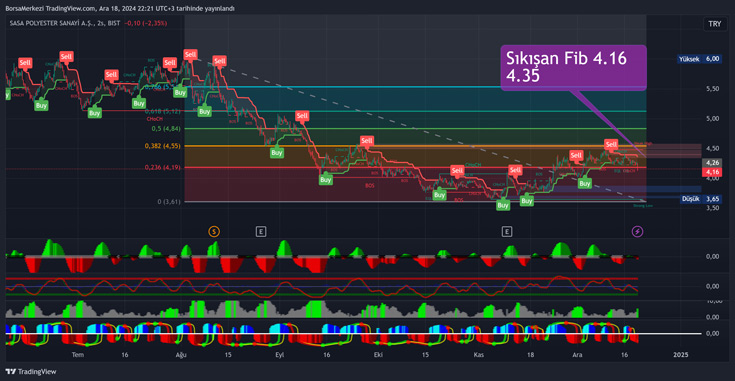Click the Yüksek 6,00 price label

pos(698,59)
